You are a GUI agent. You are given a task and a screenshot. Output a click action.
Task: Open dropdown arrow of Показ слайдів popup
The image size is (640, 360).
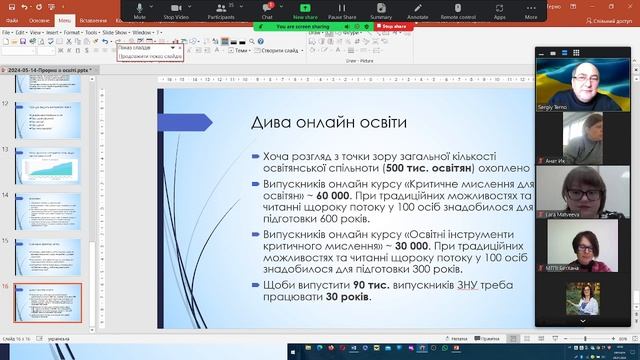point(173,48)
